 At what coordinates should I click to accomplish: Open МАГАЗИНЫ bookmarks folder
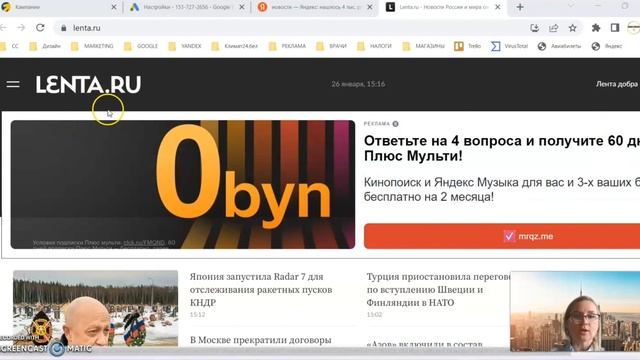423,46
